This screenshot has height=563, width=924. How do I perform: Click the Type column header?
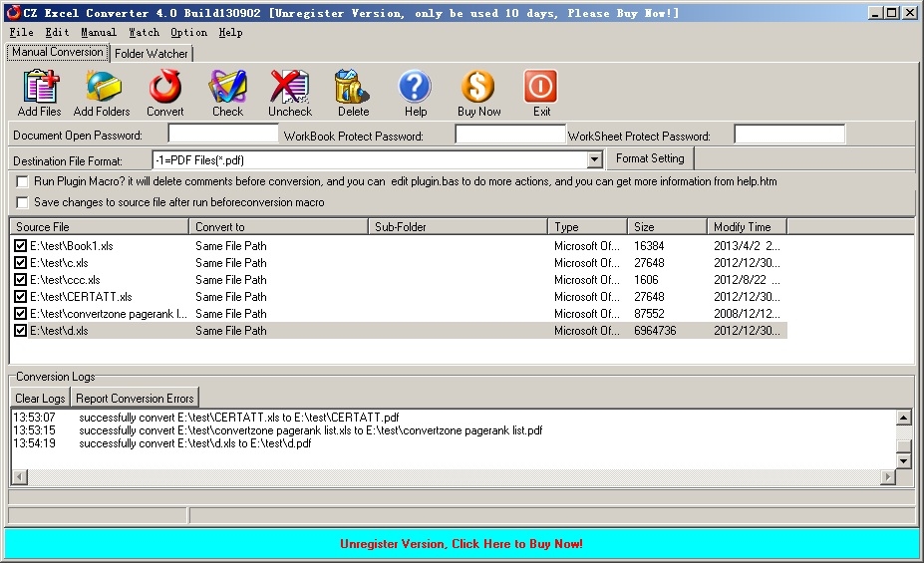point(587,227)
